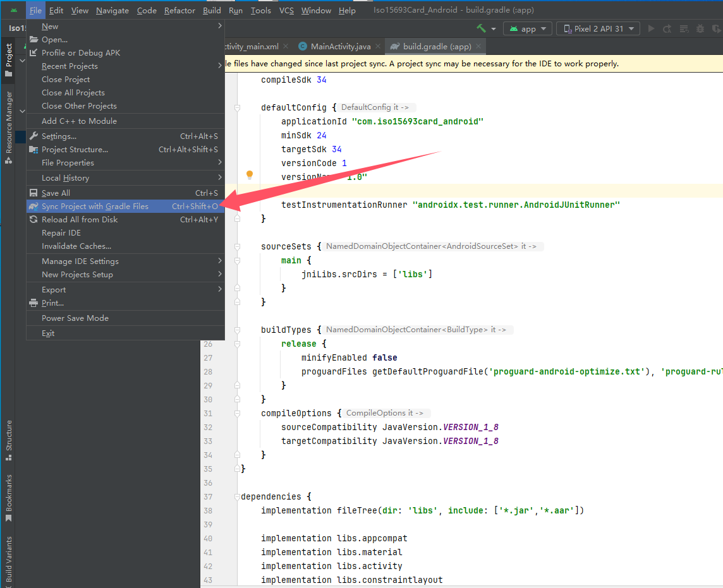Open the Pixel 2 API 31 device dropdown
This screenshot has width=723, height=588.
[598, 28]
